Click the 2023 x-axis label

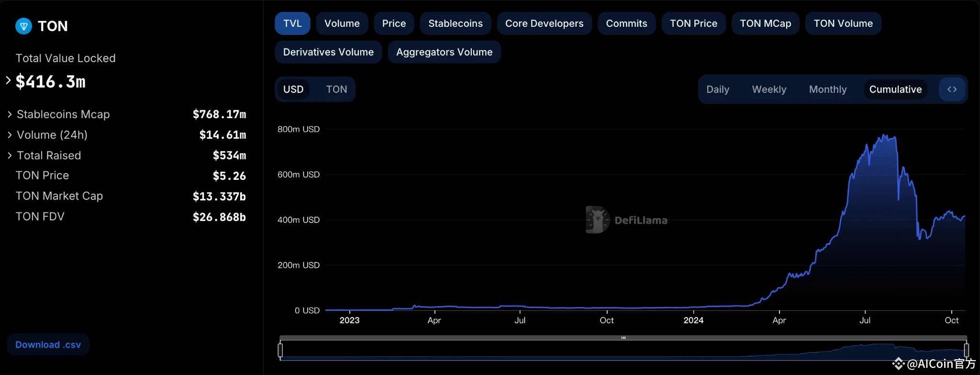349,320
